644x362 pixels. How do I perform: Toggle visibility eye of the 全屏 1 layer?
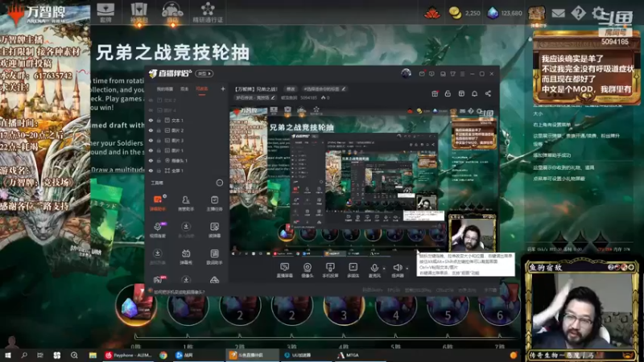(151, 171)
